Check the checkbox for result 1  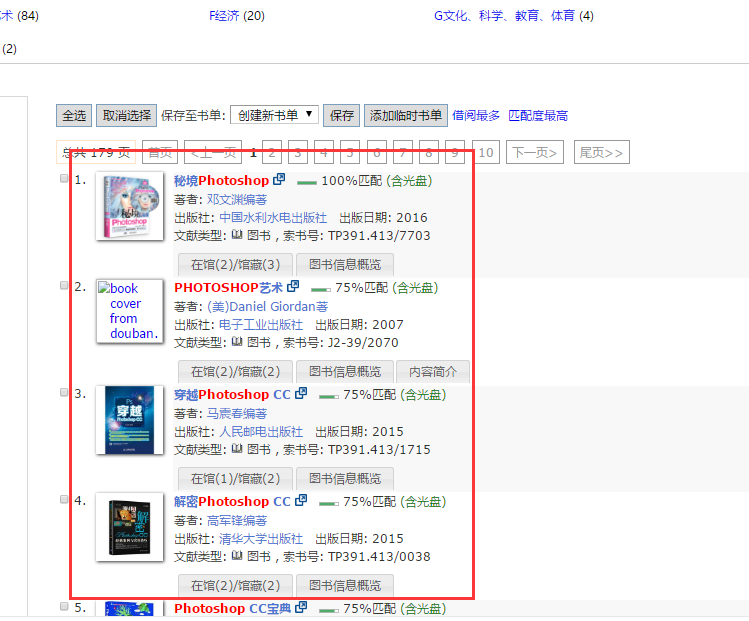click(x=65, y=179)
